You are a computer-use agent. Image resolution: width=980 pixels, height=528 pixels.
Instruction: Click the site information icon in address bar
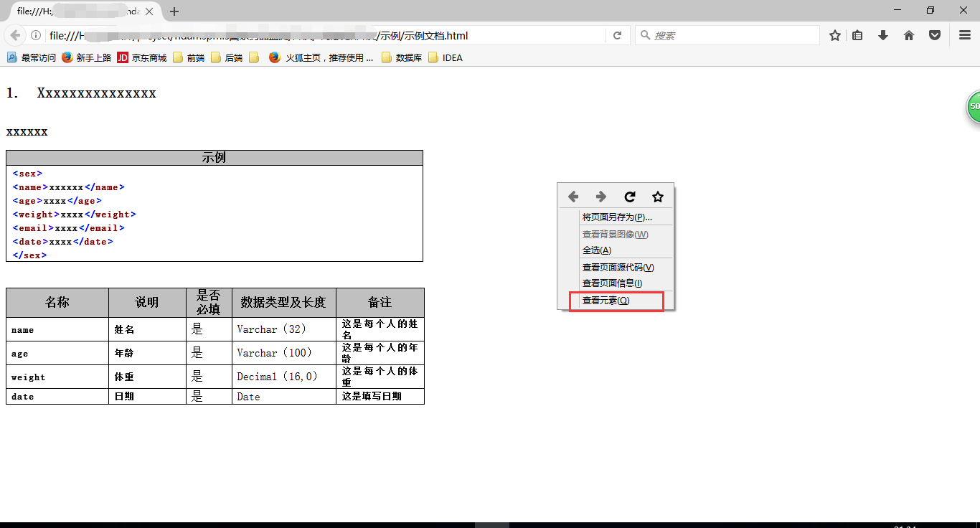[35, 35]
